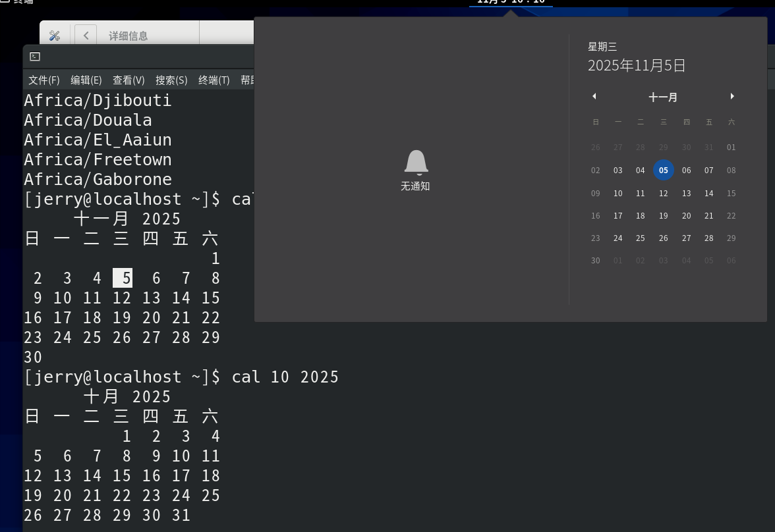Click 31 in the terminal's October calendar

181,515
